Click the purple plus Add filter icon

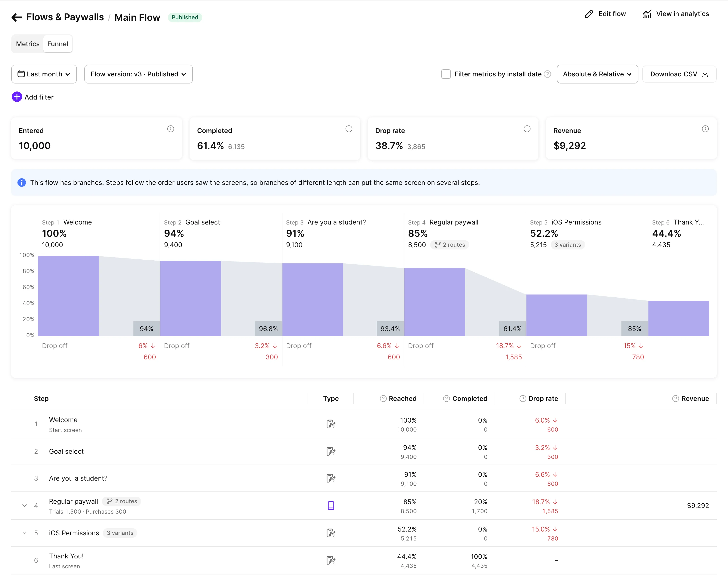[x=17, y=97]
